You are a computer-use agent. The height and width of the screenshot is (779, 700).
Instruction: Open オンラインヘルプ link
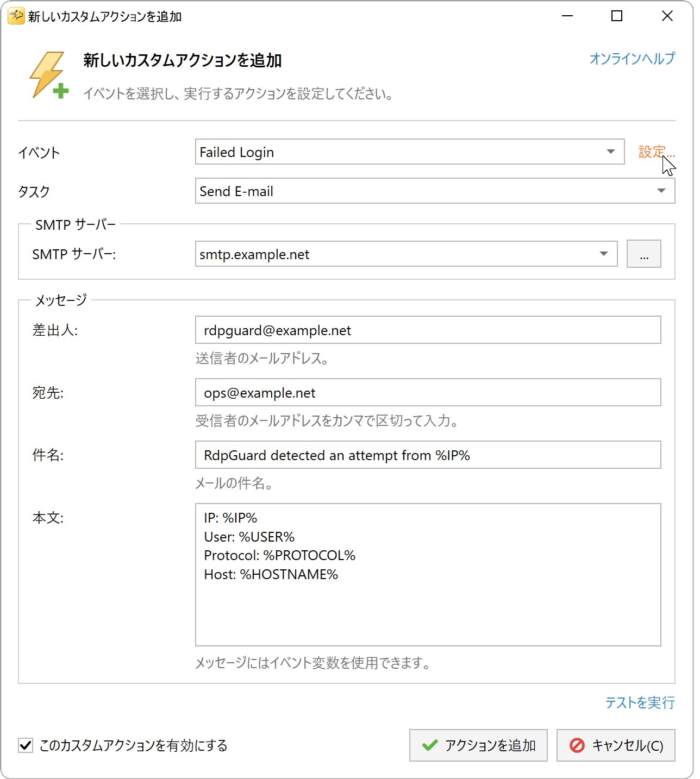pos(632,59)
